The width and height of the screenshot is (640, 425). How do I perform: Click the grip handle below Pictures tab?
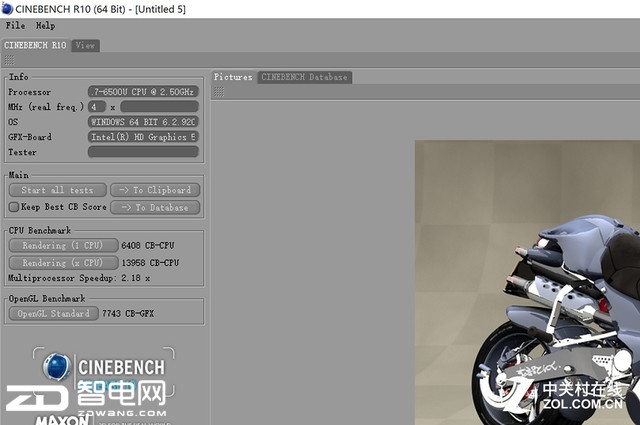219,92
